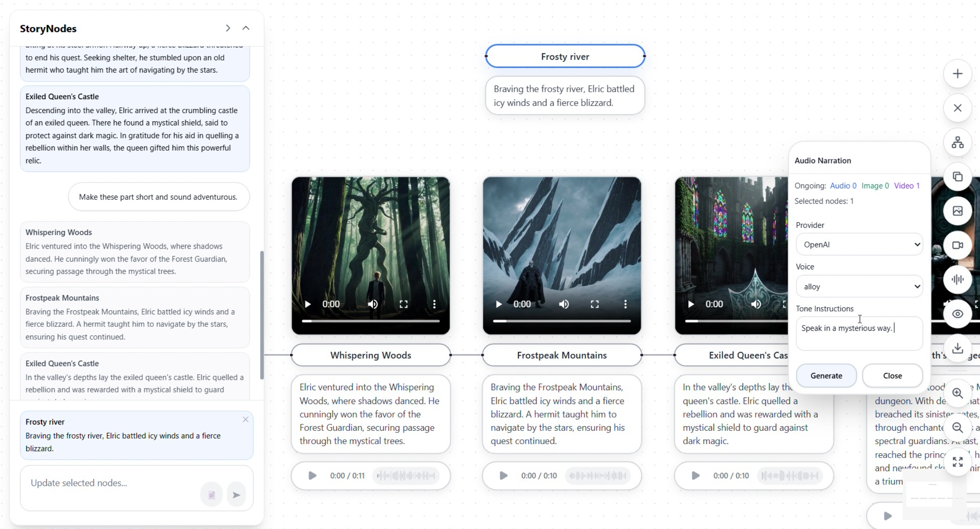980x529 pixels.
Task: Click the hierarchy layout icon in toolbar
Action: point(957,142)
